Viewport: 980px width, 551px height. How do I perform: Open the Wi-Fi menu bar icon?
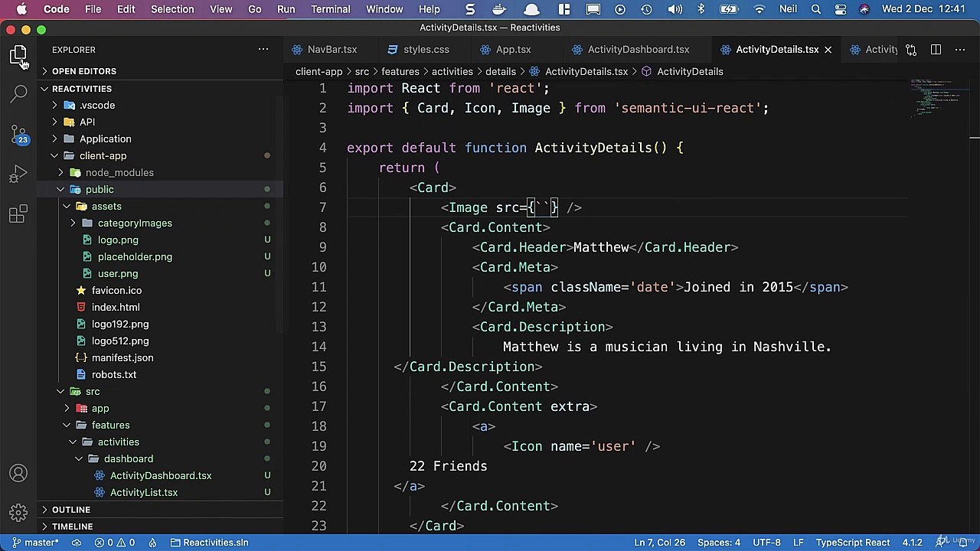click(x=759, y=9)
